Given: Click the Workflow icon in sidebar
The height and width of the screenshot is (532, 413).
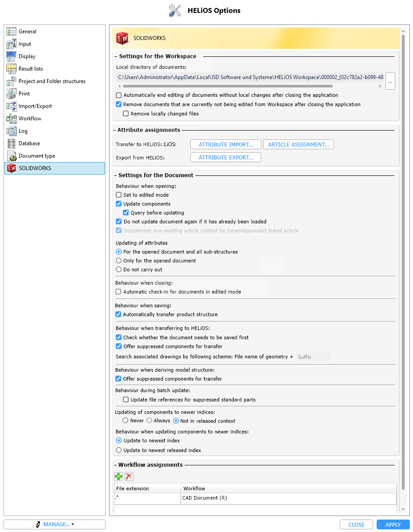Looking at the screenshot, I should [x=11, y=119].
